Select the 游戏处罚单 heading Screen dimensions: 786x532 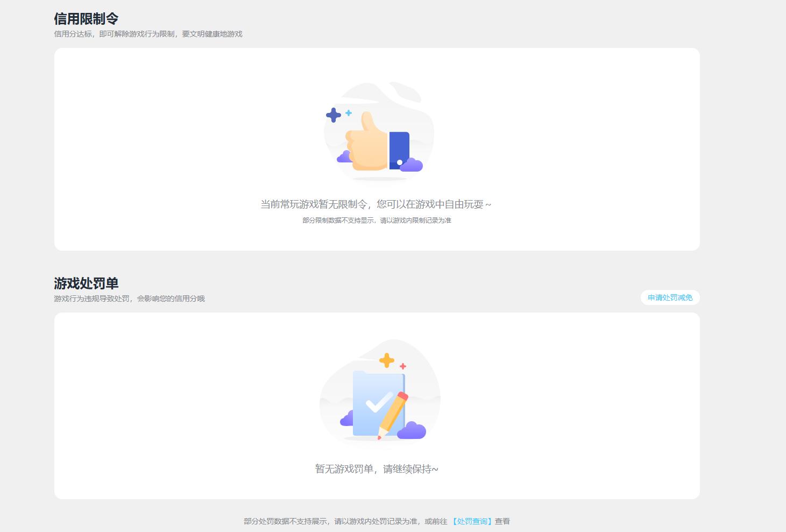pyautogui.click(x=86, y=283)
